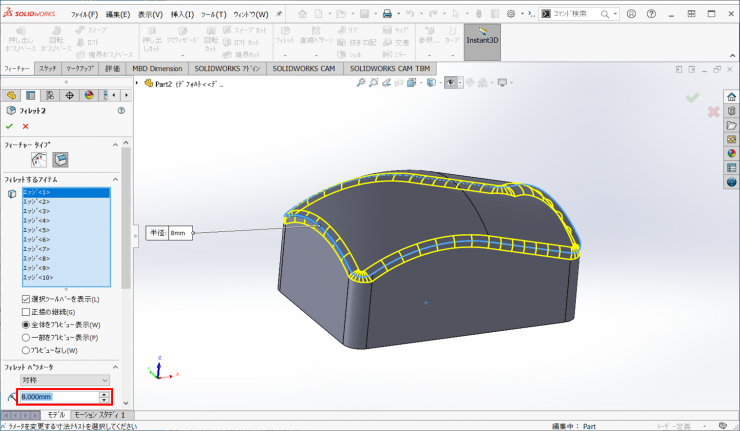Click the green OK checkmark for フィレット2
740x431 pixels.
[x=9, y=126]
